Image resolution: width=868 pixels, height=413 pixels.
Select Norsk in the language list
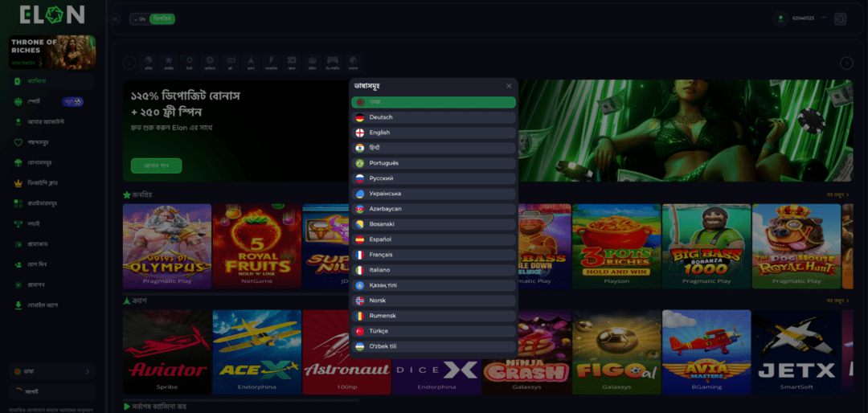pos(433,300)
